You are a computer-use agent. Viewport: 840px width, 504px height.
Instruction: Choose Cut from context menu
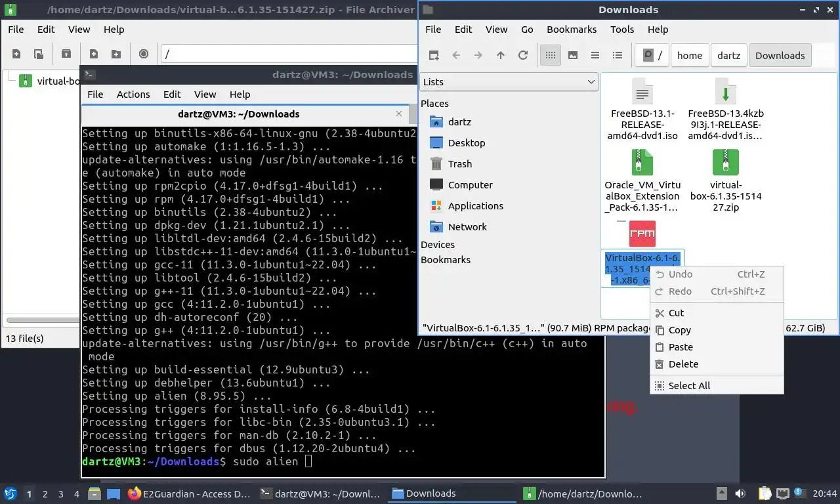pyautogui.click(x=717, y=313)
